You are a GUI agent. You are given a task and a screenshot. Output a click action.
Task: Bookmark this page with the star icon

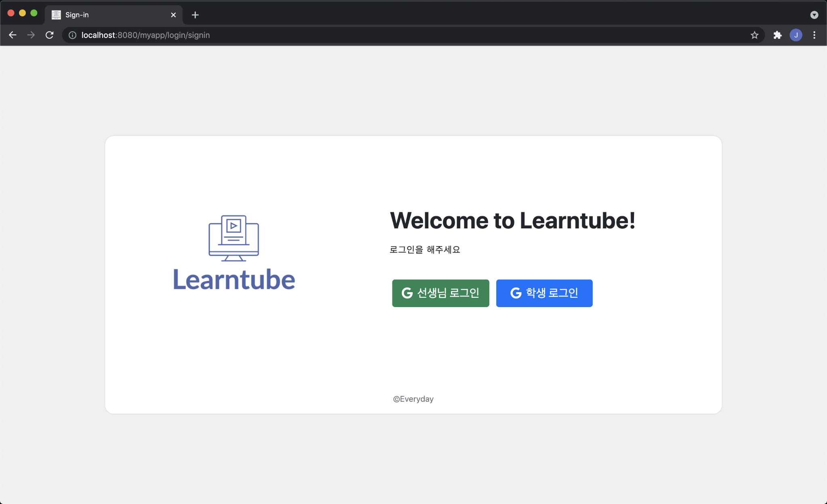pyautogui.click(x=754, y=35)
